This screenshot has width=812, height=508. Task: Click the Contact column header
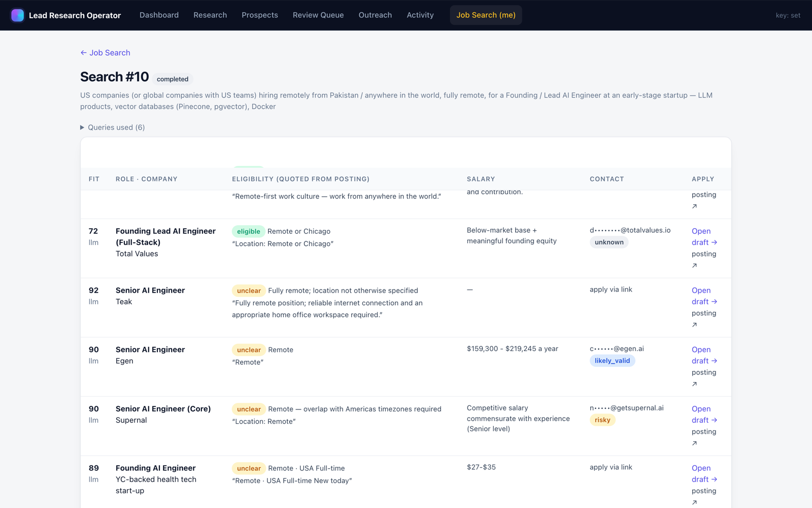(x=606, y=179)
